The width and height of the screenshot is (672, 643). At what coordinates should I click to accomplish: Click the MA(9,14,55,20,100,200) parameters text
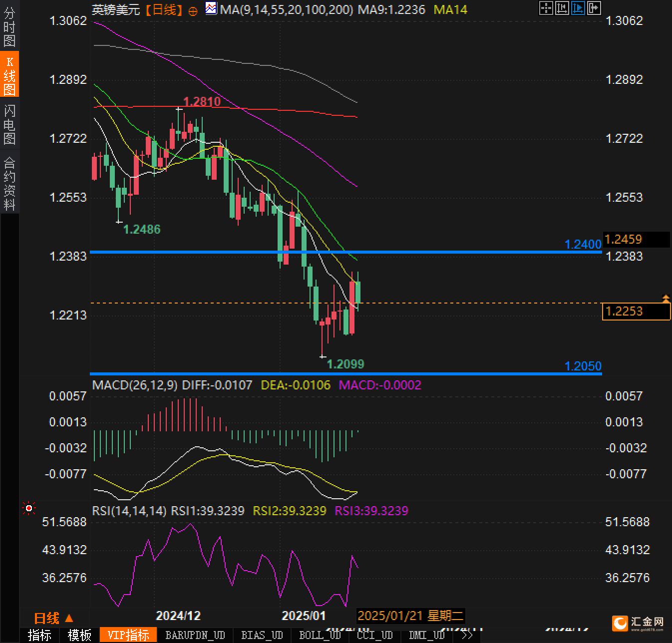point(287,9)
